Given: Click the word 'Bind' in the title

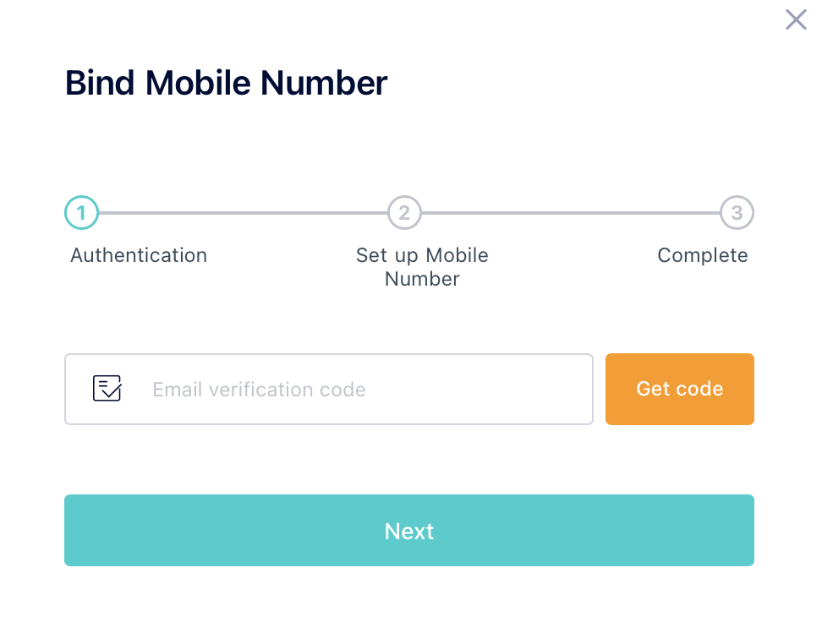Looking at the screenshot, I should tap(100, 83).
